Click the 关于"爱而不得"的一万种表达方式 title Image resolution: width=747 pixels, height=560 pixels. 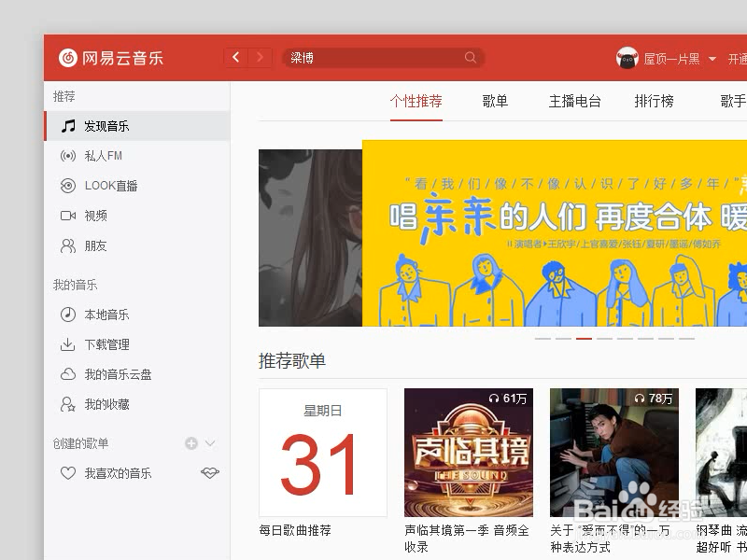tap(611, 539)
